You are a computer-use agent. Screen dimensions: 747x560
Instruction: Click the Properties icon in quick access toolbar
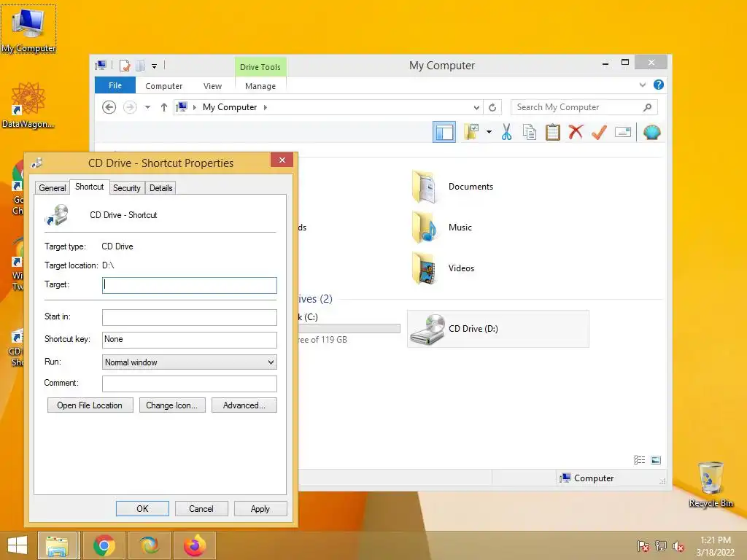[125, 66]
